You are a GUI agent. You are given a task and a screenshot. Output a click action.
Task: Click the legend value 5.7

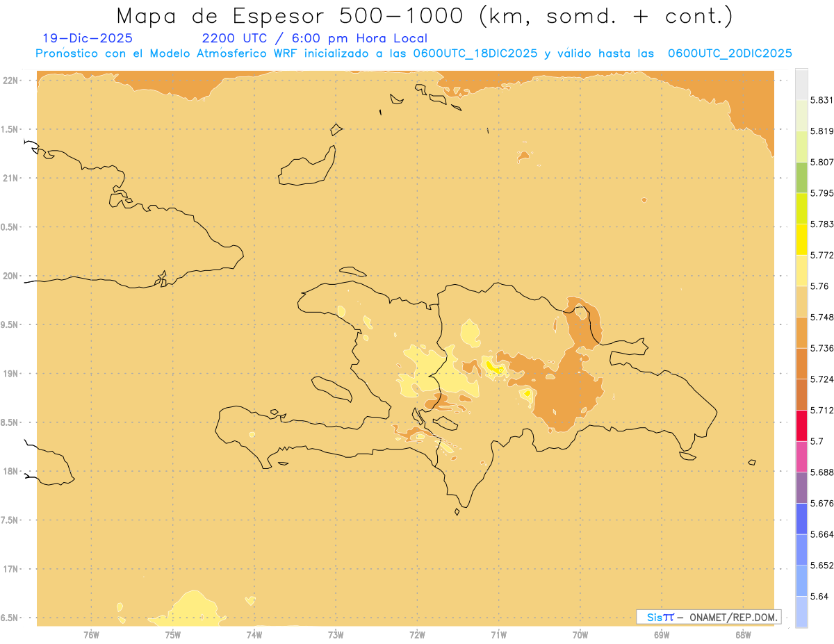pyautogui.click(x=817, y=441)
